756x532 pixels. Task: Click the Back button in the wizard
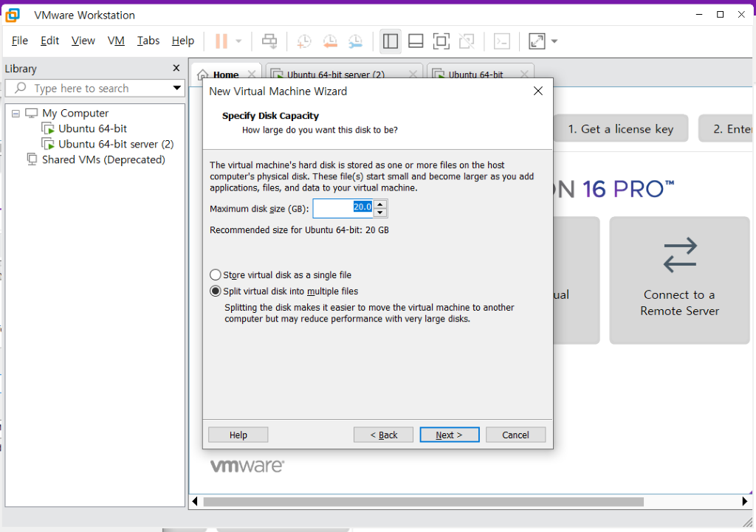(383, 435)
